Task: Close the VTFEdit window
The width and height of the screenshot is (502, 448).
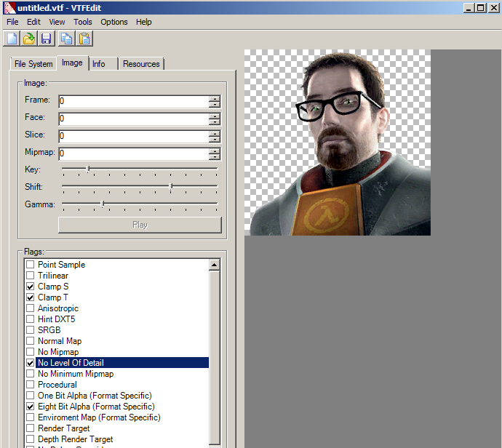Action: click(x=493, y=8)
